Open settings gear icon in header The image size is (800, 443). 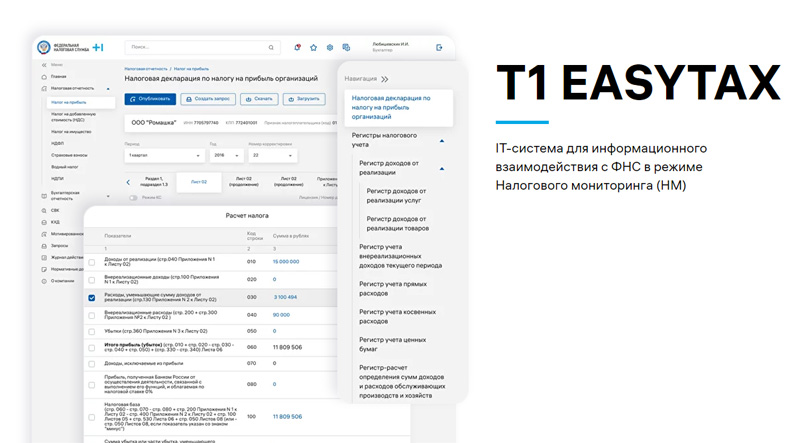330,47
